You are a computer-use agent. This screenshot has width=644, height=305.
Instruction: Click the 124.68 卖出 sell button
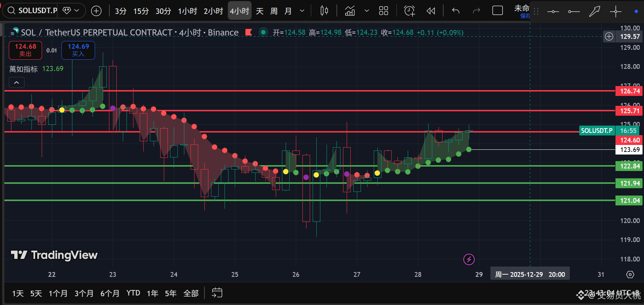click(x=26, y=50)
